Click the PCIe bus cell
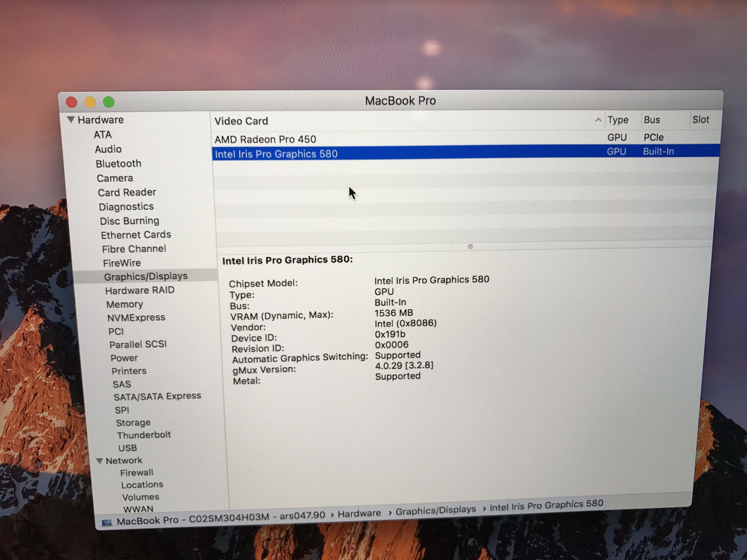Viewport: 747px width, 560px height. point(653,137)
